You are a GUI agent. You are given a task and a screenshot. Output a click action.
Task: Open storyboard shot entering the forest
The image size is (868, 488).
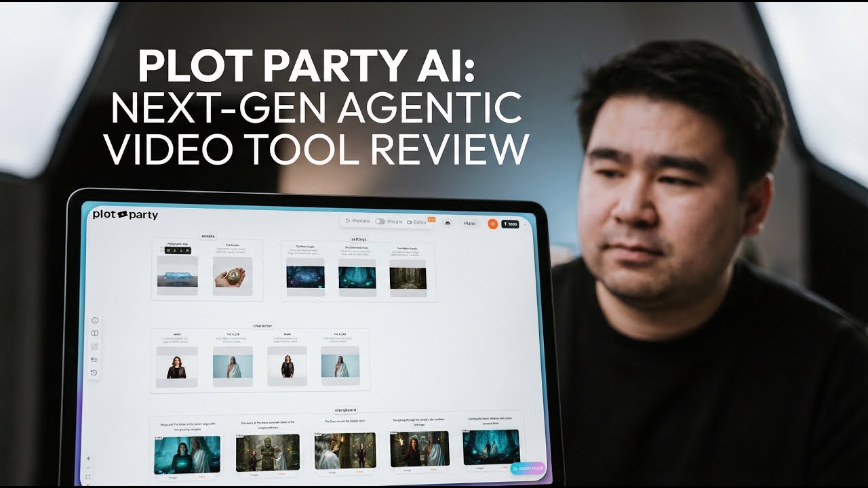tap(491, 447)
